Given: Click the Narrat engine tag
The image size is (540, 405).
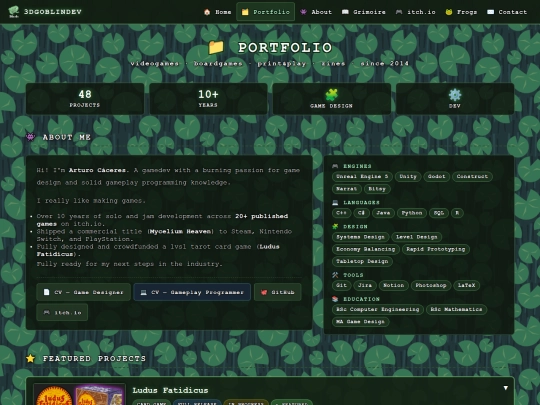Looking at the screenshot, I should pos(346,189).
